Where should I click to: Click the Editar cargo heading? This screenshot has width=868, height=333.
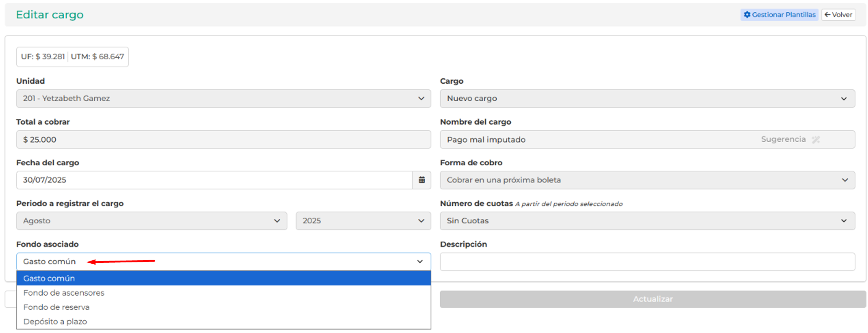50,15
